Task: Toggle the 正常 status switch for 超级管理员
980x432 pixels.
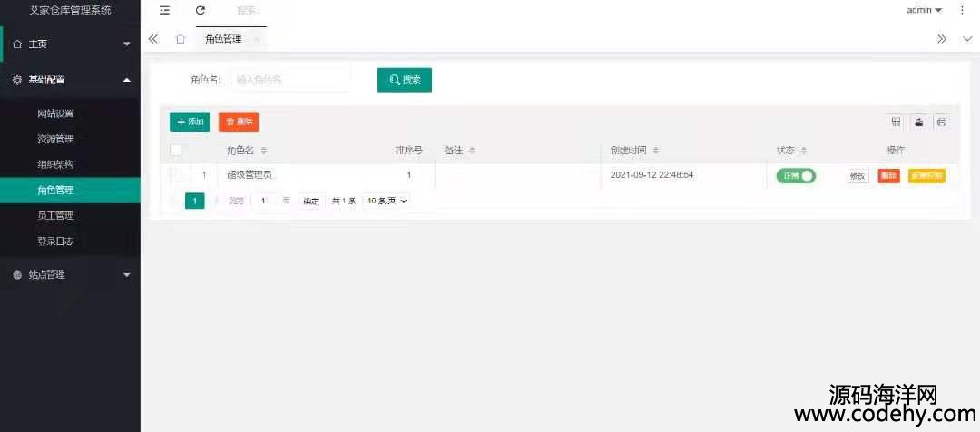Action: [x=796, y=176]
